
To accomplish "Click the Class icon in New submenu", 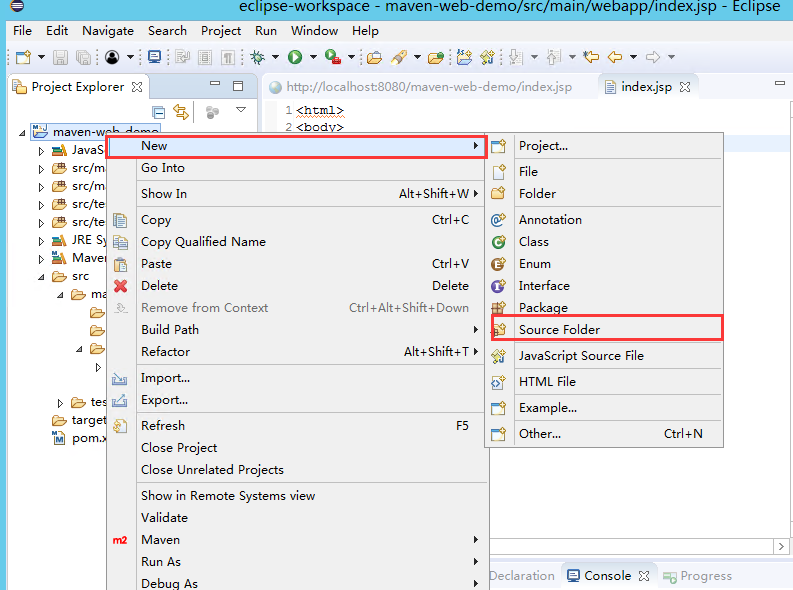I will [499, 242].
